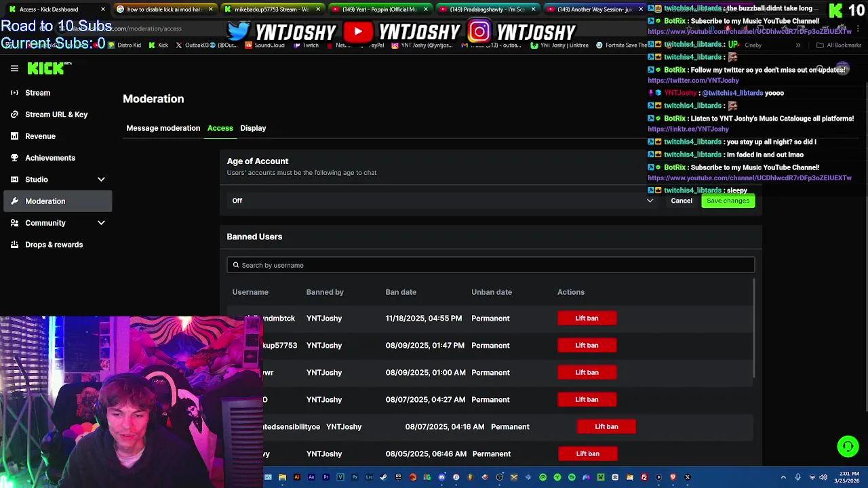Click the Banned by column header
868x488 pixels.
[x=325, y=292]
